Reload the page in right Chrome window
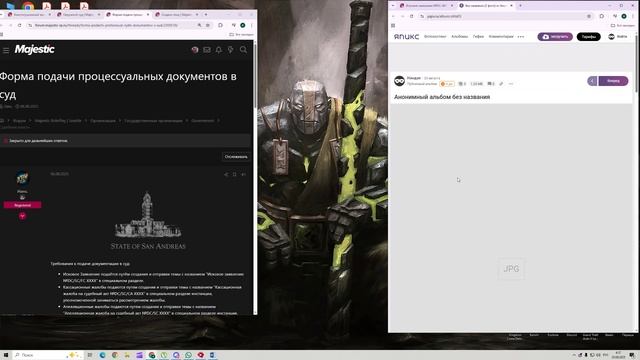 pyautogui.click(x=411, y=16)
